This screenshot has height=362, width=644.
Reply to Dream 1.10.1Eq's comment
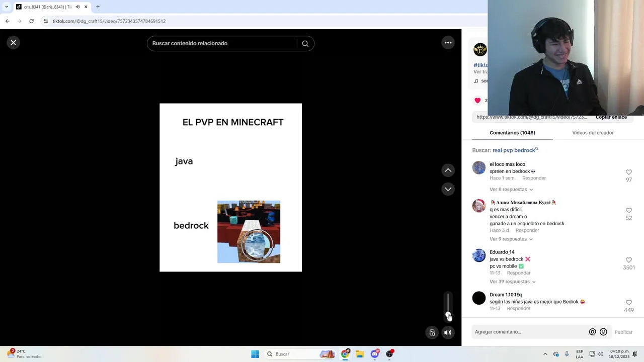[x=519, y=309]
